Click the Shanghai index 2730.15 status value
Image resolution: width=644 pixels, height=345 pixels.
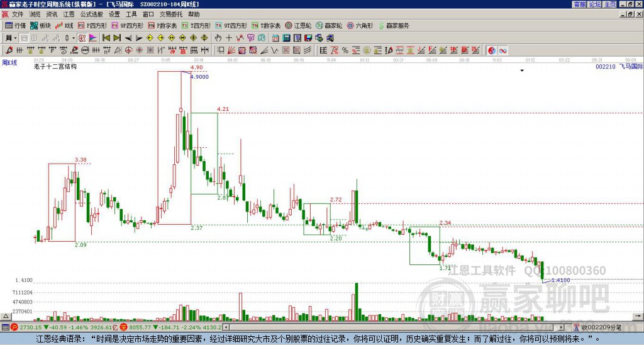(x=31, y=327)
